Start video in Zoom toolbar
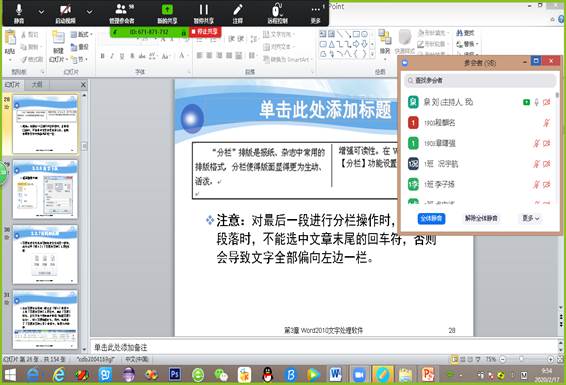Screen dimensions: 566x385 pyautogui.click(x=65, y=13)
